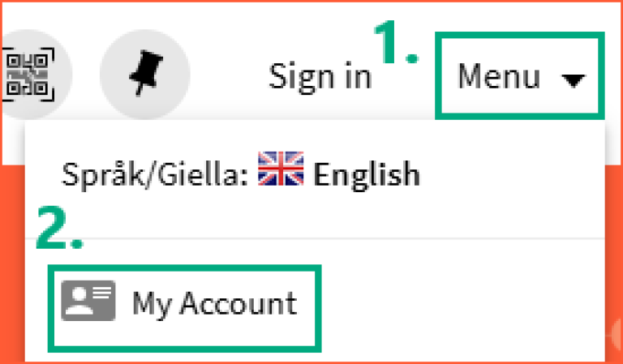This screenshot has height=364, width=623.
Task: Click the Sign in link
Action: tap(320, 77)
